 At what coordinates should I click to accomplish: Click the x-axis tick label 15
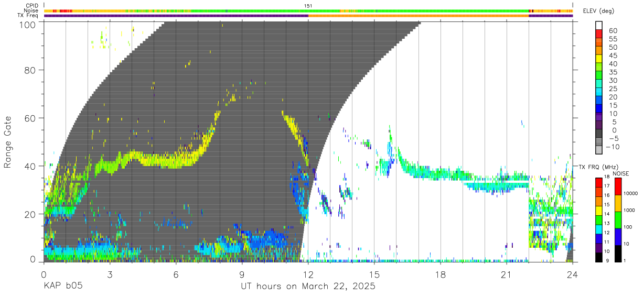pos(374,274)
